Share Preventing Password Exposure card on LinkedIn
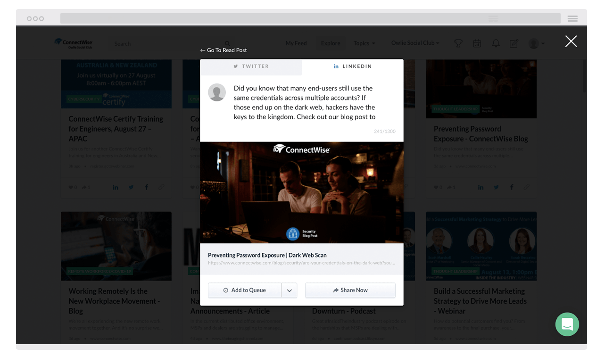Viewport: 613px width, 364px height. pos(480,187)
